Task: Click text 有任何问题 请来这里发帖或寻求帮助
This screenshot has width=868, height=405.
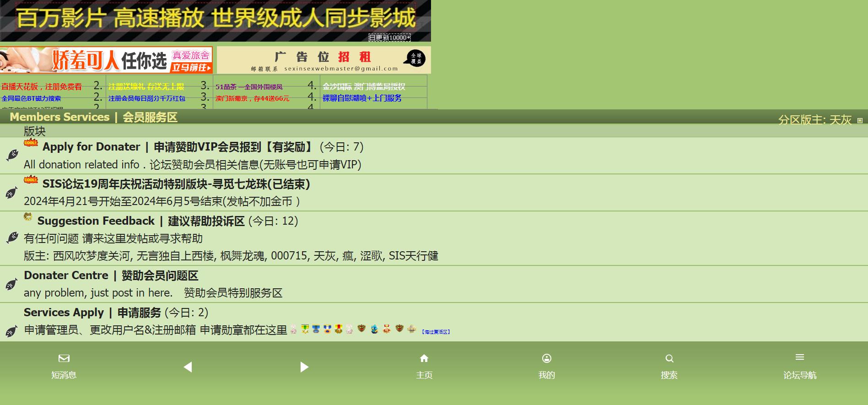Action: click(x=113, y=238)
